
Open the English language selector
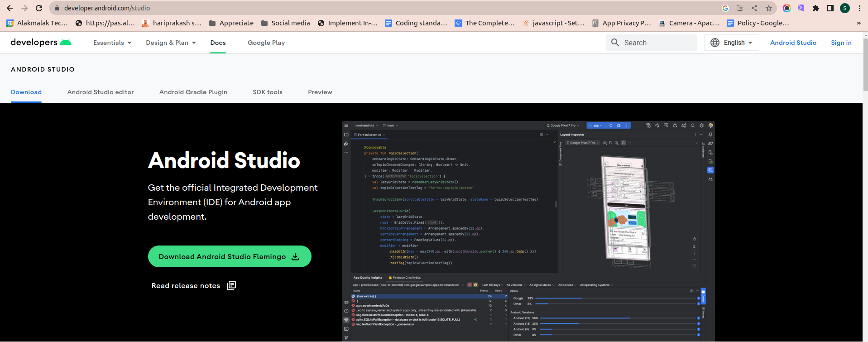(x=732, y=43)
